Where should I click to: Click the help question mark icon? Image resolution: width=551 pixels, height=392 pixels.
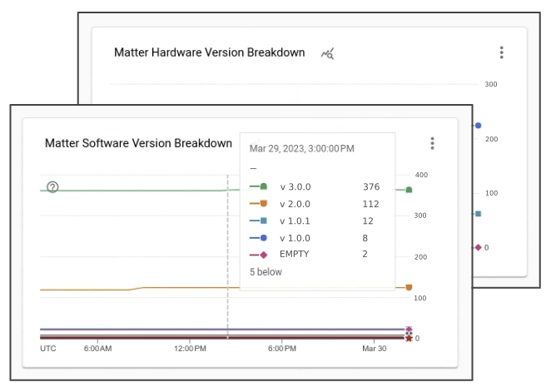52,187
